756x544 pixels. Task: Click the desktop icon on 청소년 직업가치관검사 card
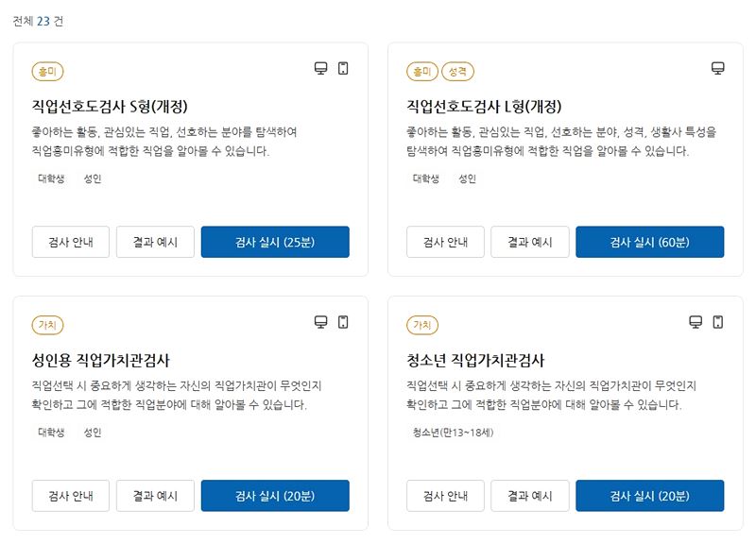pyautogui.click(x=694, y=322)
